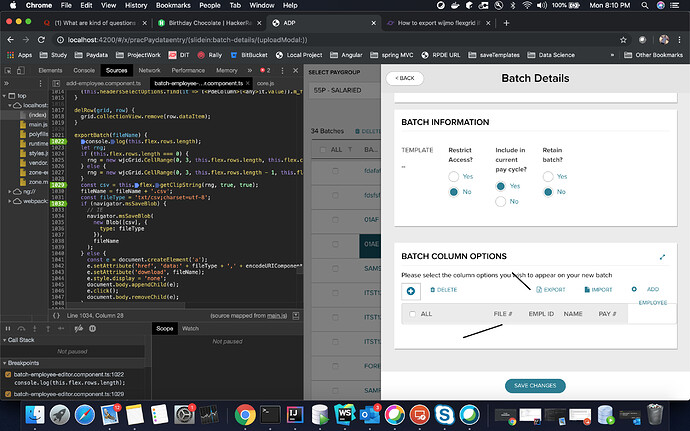690x431 pixels.
Task: Expand Batch Column Options to fullscreen
Action: 662,257
